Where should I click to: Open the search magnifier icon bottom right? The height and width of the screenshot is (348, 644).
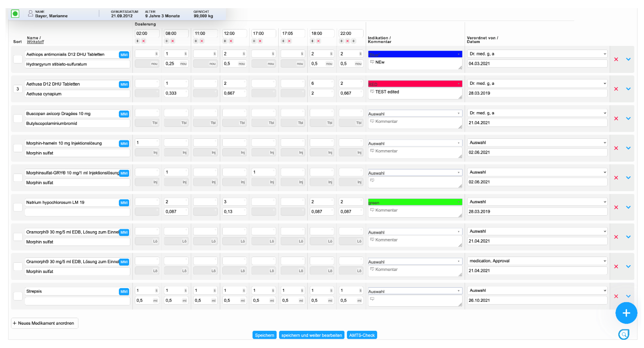624,334
